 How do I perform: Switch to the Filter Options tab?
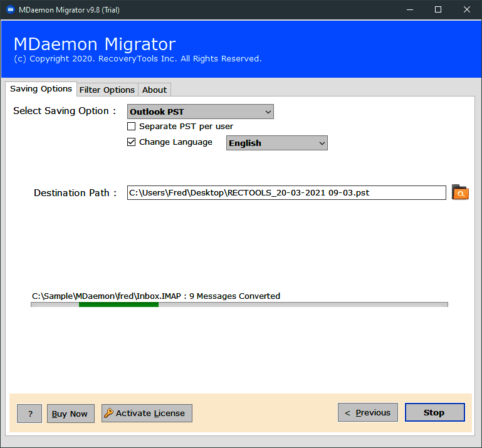tap(107, 90)
